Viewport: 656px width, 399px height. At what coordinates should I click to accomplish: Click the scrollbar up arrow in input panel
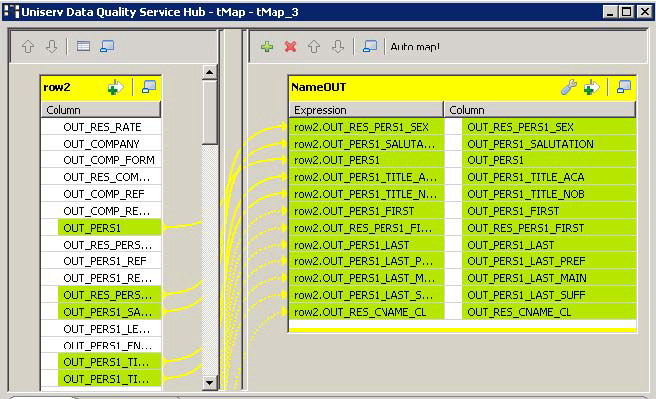[210, 72]
